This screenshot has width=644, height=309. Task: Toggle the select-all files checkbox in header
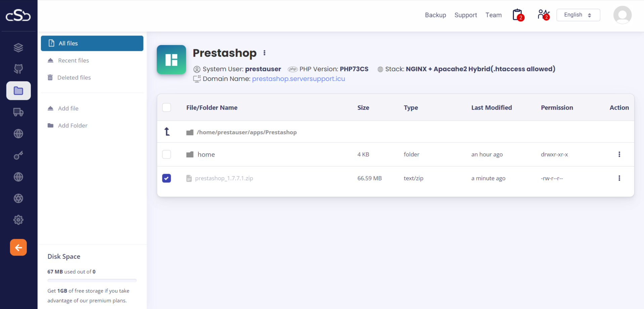pyautogui.click(x=167, y=108)
